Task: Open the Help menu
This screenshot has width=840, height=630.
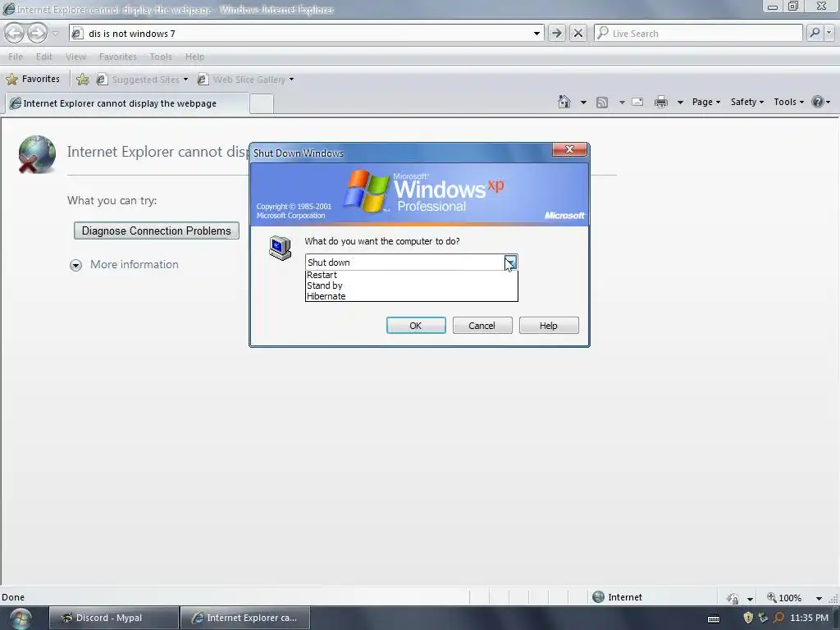Action: point(194,57)
